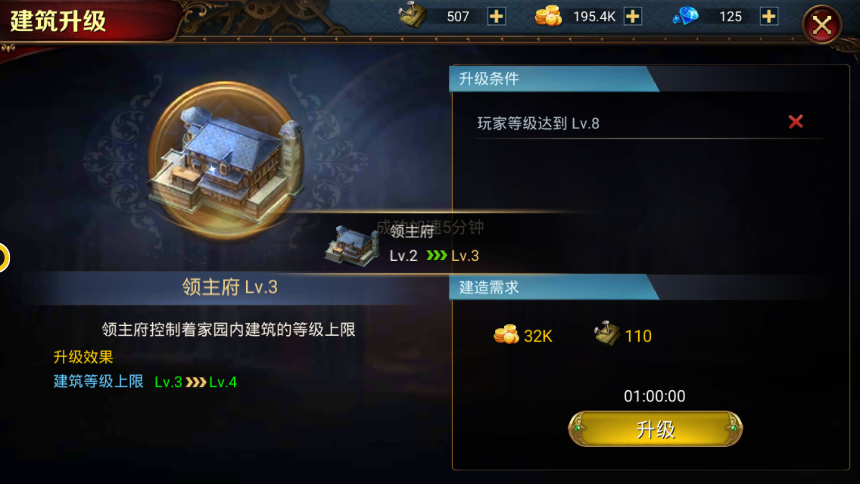Add more gold coins via plus button
860x484 pixels.
pyautogui.click(x=633, y=16)
